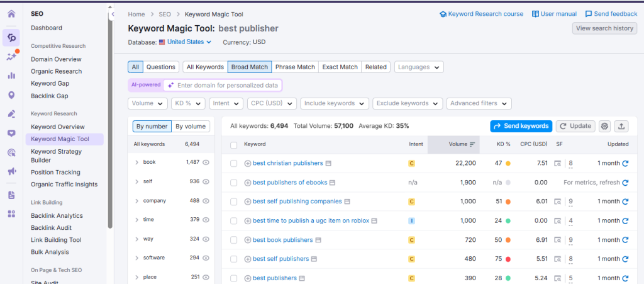The image size is (644, 284).
Task: Expand the self keyword group
Action: pyautogui.click(x=136, y=181)
